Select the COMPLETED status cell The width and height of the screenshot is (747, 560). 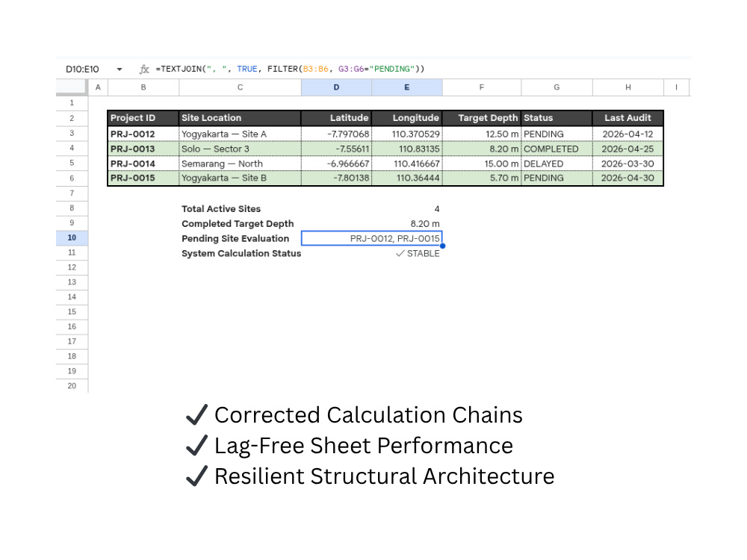coord(557,149)
